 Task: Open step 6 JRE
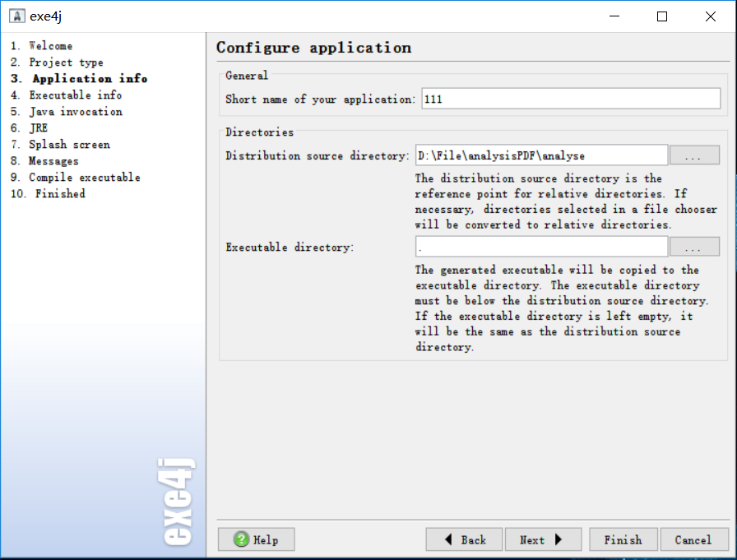pos(29,127)
